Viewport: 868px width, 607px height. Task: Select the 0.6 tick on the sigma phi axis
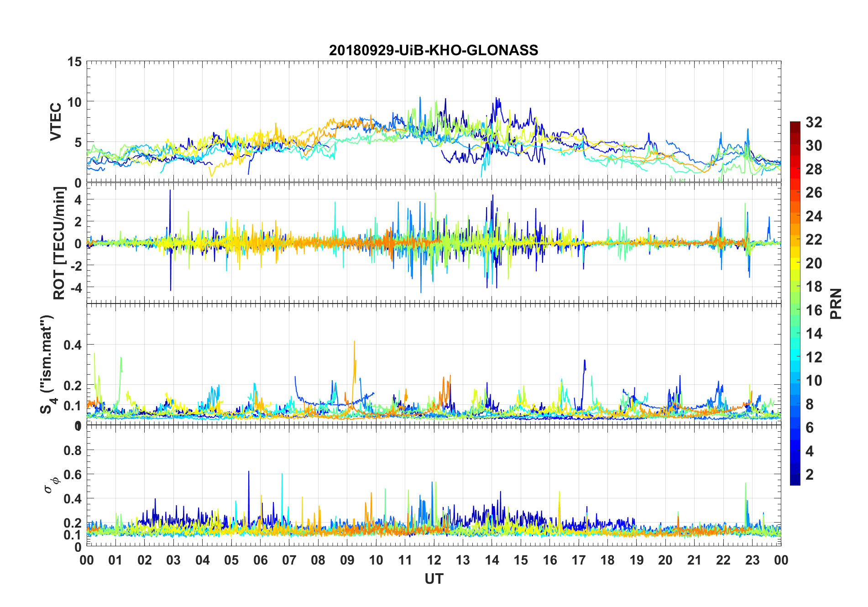tap(73, 475)
